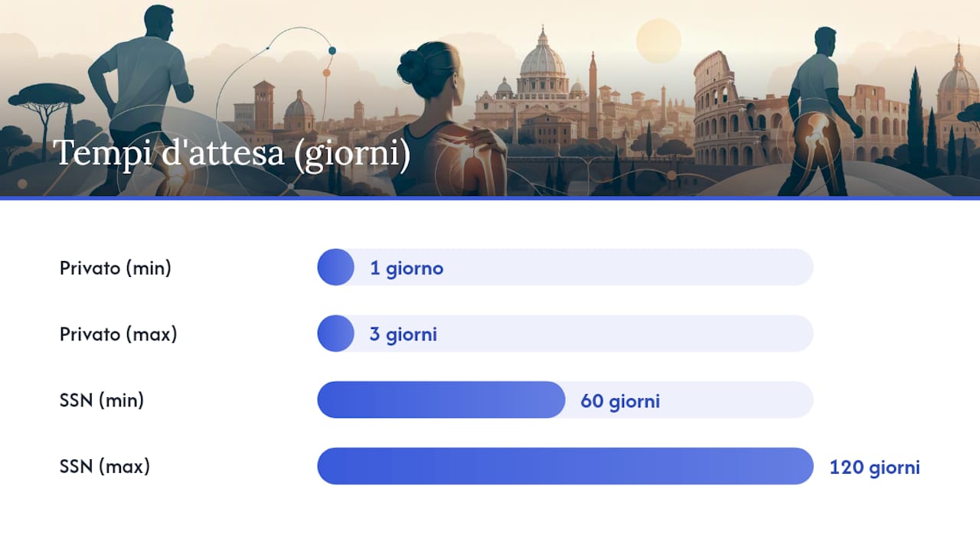Select the 'Privato (max)' row label

pos(119,334)
